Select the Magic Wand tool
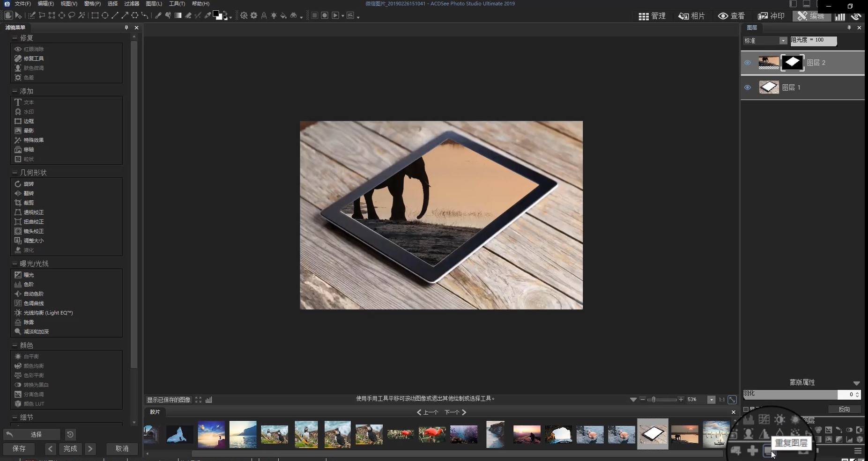 click(x=82, y=15)
